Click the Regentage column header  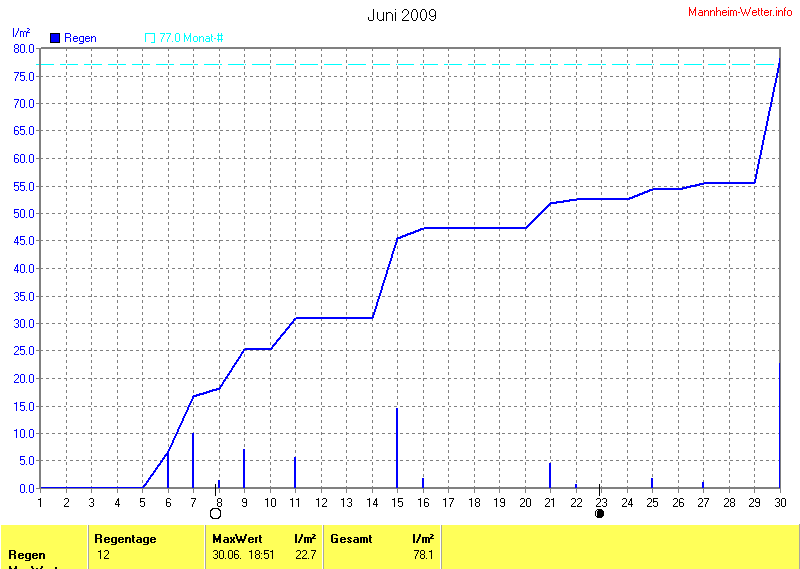[x=125, y=539]
